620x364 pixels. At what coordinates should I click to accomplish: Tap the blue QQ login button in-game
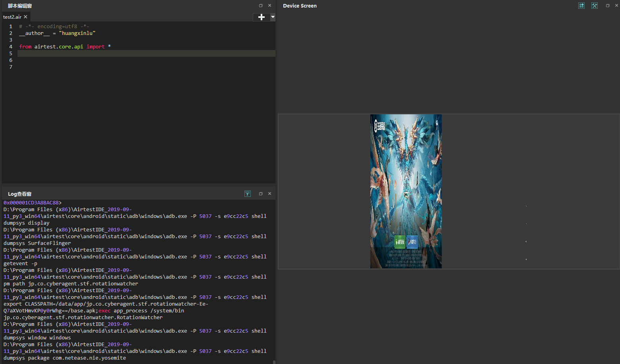[412, 242]
